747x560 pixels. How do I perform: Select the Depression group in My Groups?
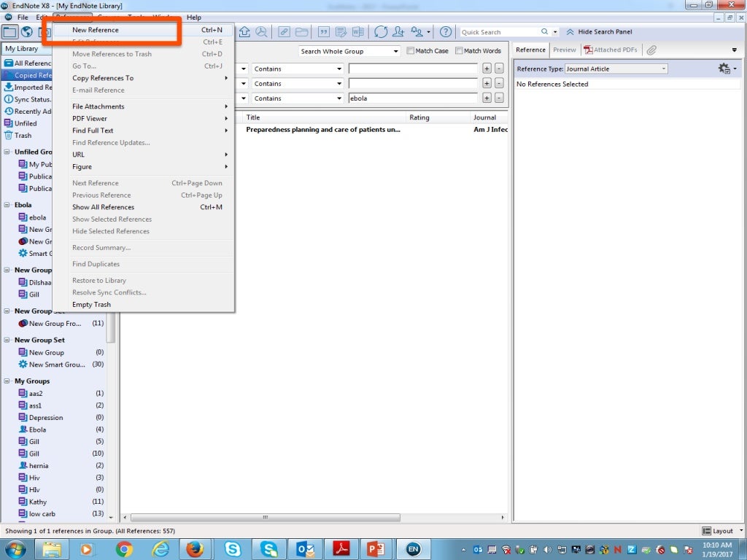[46, 418]
